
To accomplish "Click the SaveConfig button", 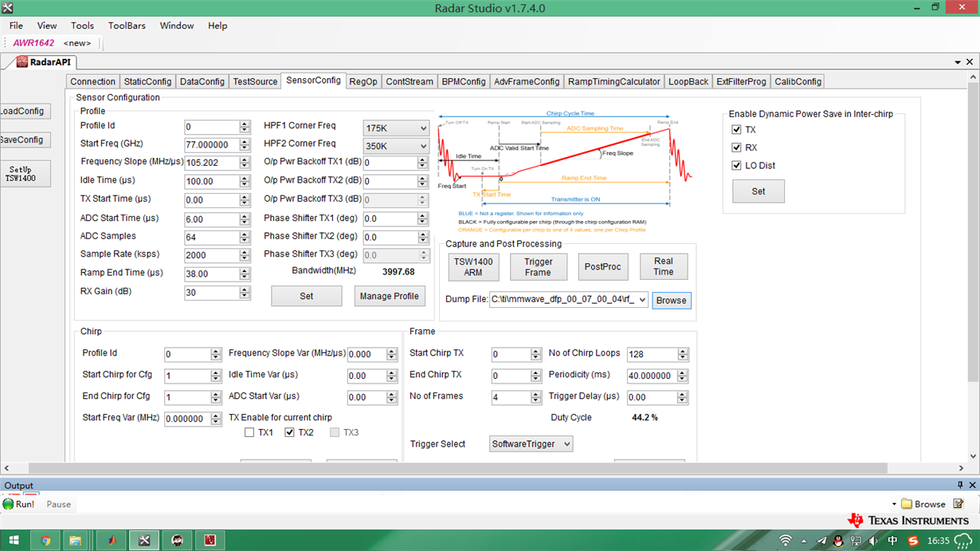I will click(x=22, y=140).
